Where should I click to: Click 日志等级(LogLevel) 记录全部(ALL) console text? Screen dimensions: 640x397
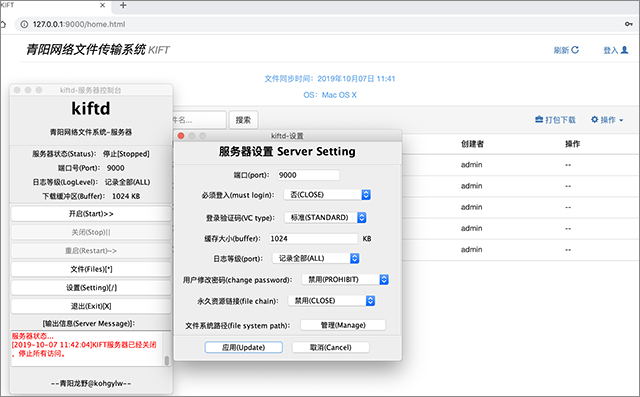91,182
